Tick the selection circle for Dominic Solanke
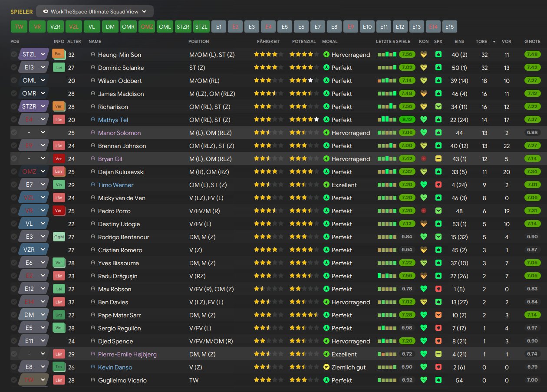Image resolution: width=547 pixels, height=392 pixels. click(14, 68)
